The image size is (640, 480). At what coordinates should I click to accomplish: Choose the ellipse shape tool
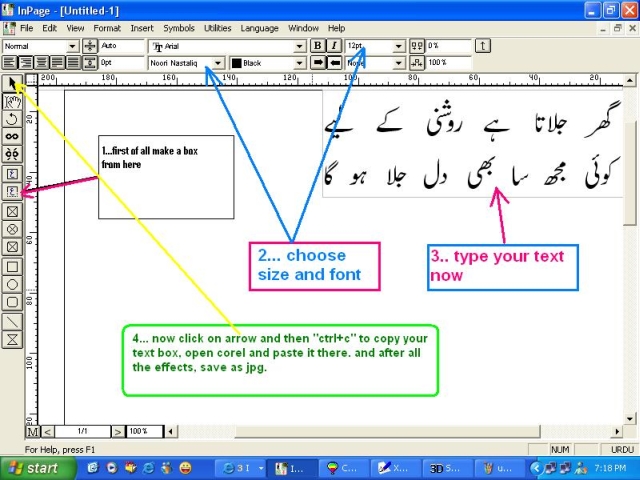12,284
